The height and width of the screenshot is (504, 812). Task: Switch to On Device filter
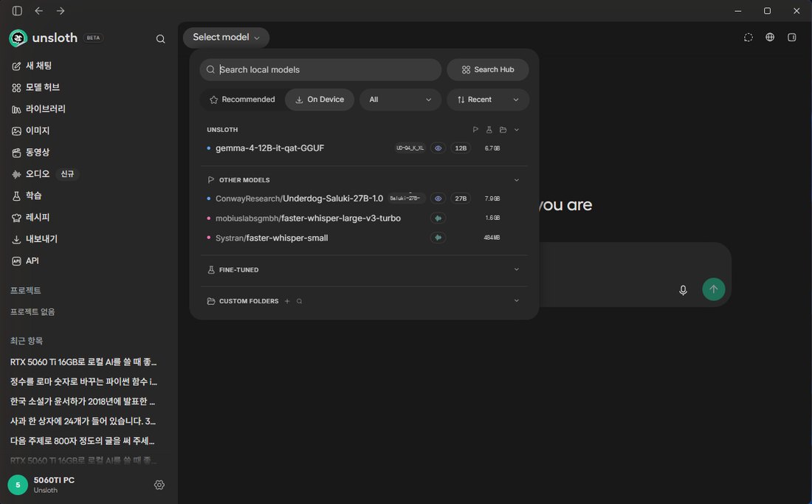pos(320,100)
